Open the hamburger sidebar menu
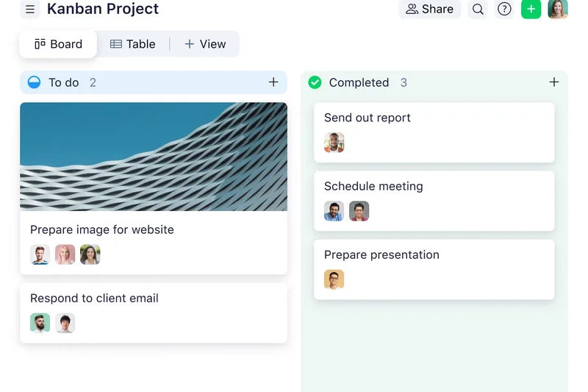The height and width of the screenshot is (392, 588). (x=29, y=10)
